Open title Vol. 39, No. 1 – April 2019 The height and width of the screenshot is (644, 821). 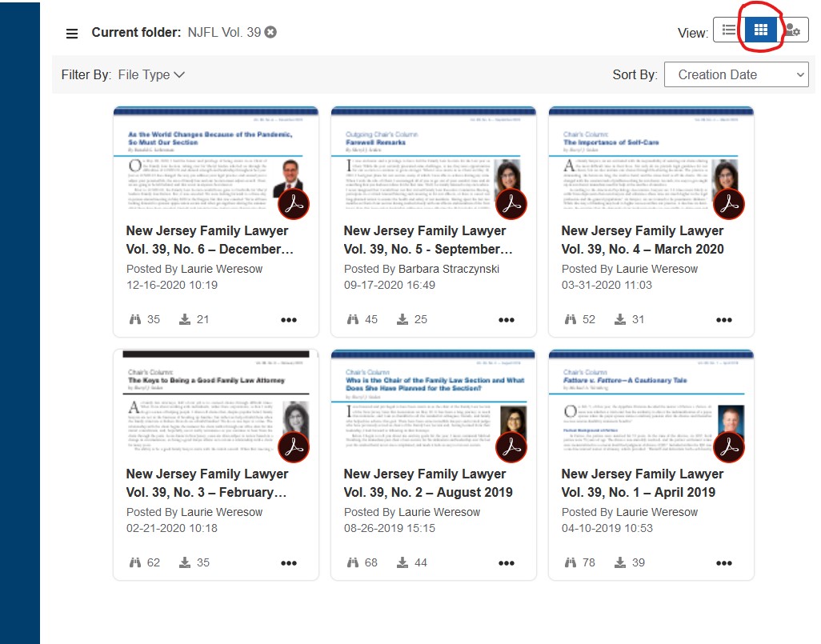pyautogui.click(x=643, y=482)
